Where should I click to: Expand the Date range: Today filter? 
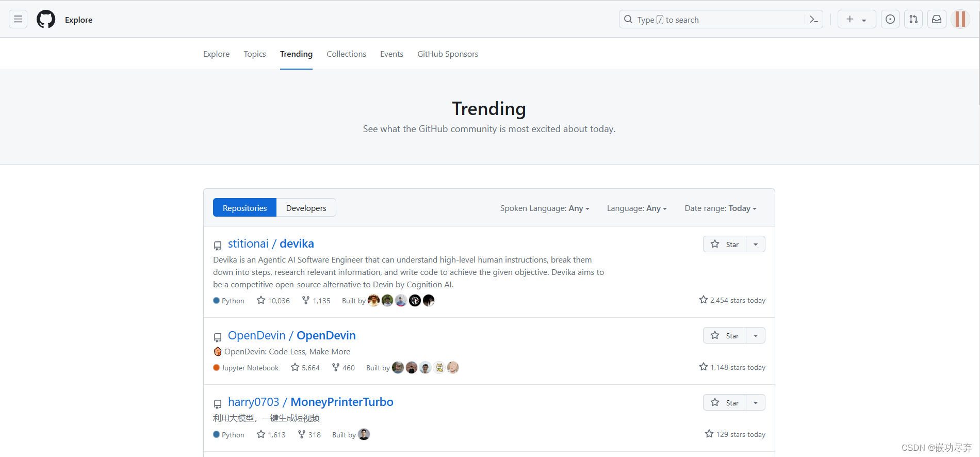(x=721, y=208)
